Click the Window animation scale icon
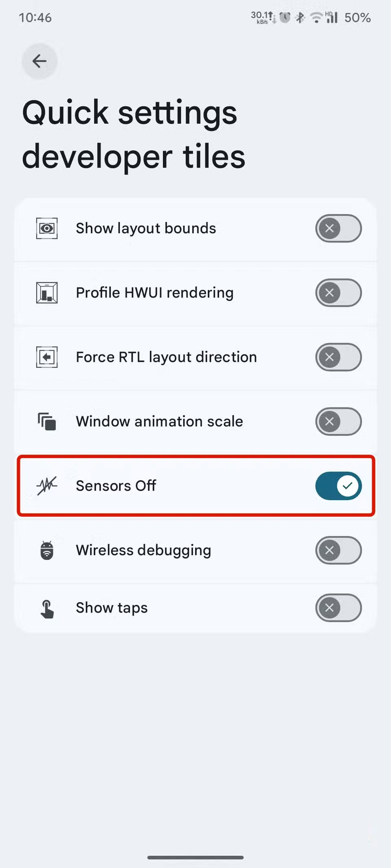This screenshot has width=391, height=868. pyautogui.click(x=46, y=422)
